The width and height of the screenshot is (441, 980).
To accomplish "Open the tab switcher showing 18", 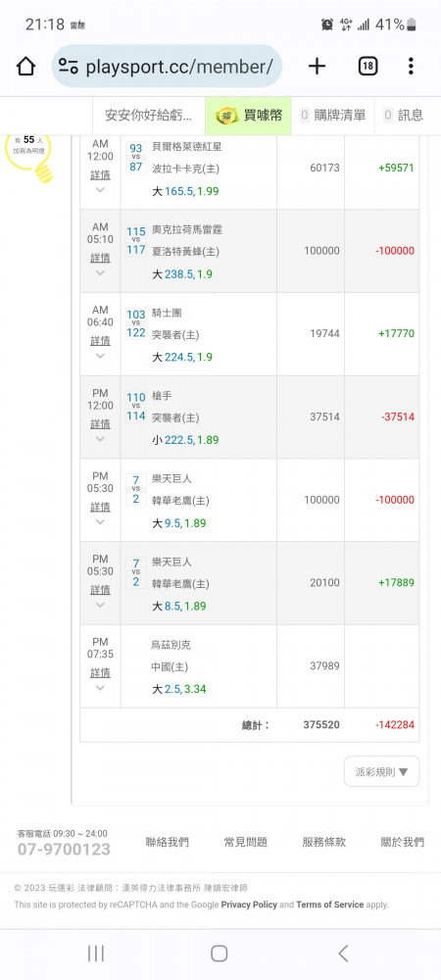I will coord(367,67).
